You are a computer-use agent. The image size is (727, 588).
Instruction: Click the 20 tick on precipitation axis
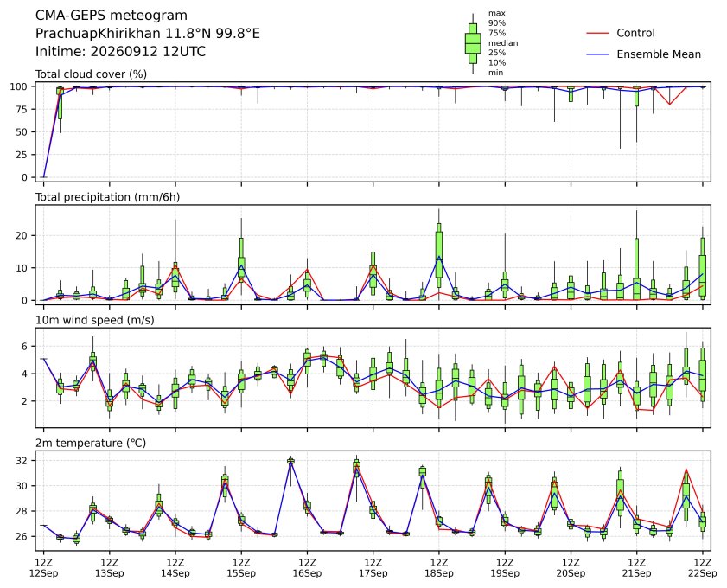[x=22, y=235]
